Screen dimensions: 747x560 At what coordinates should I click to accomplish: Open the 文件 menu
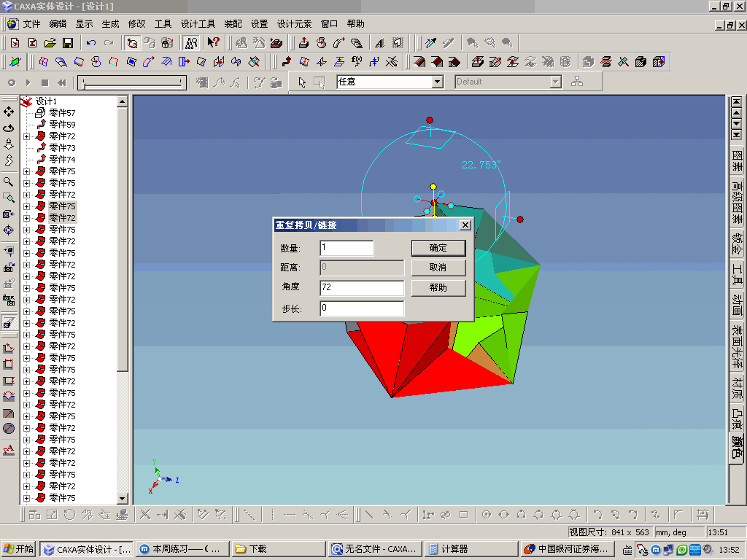point(31,24)
